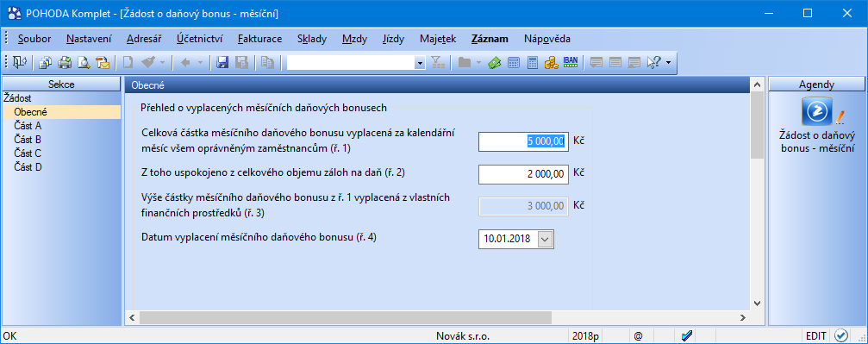Open the Sklady menu
Image resolution: width=868 pixels, height=344 pixels.
[x=312, y=39]
